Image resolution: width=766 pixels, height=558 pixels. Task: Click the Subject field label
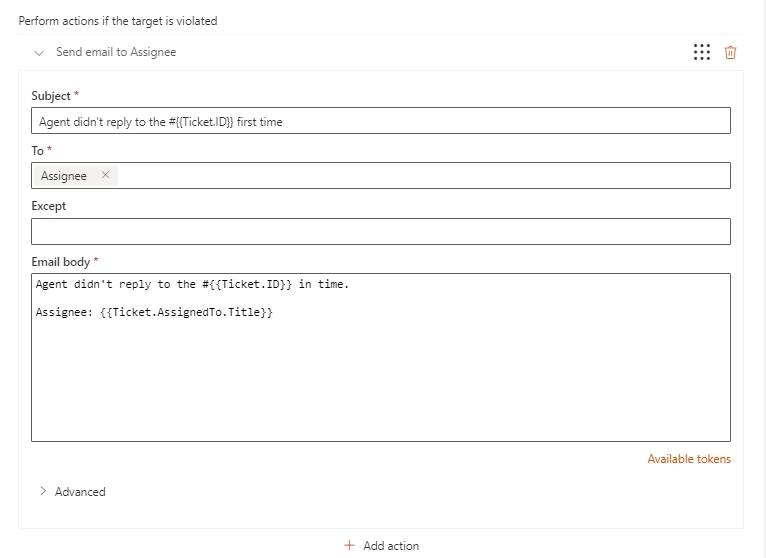[x=51, y=96]
